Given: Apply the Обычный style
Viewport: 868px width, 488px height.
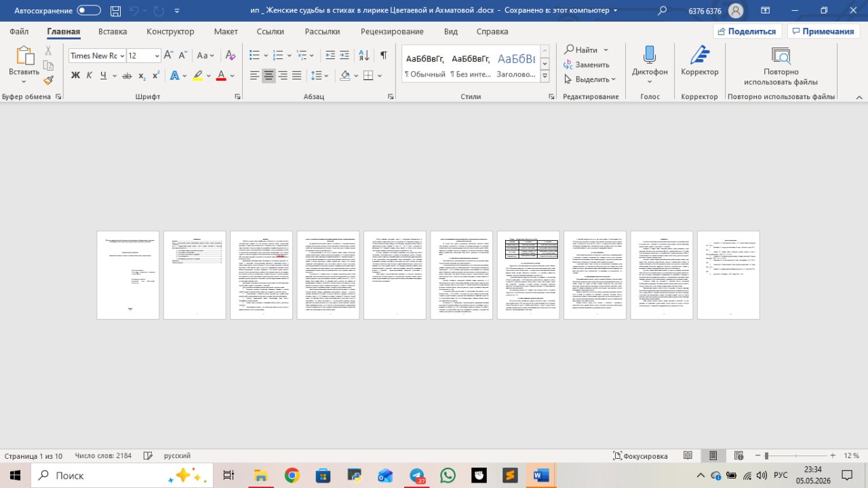Looking at the screenshot, I should click(x=425, y=64).
